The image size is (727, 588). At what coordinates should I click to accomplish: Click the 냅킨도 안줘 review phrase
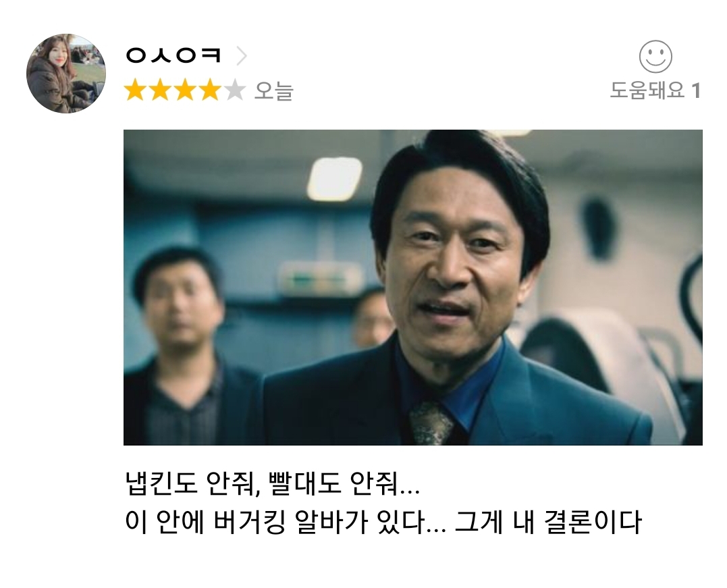coord(190,483)
